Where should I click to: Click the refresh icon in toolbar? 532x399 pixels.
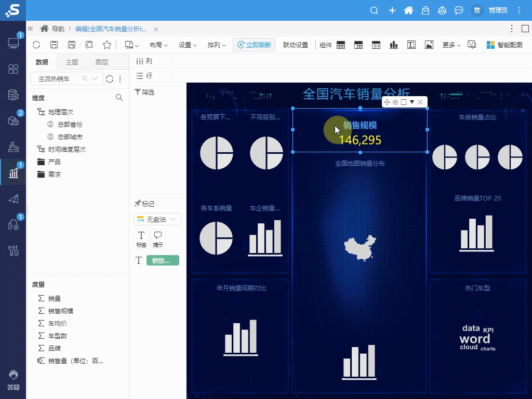36,45
